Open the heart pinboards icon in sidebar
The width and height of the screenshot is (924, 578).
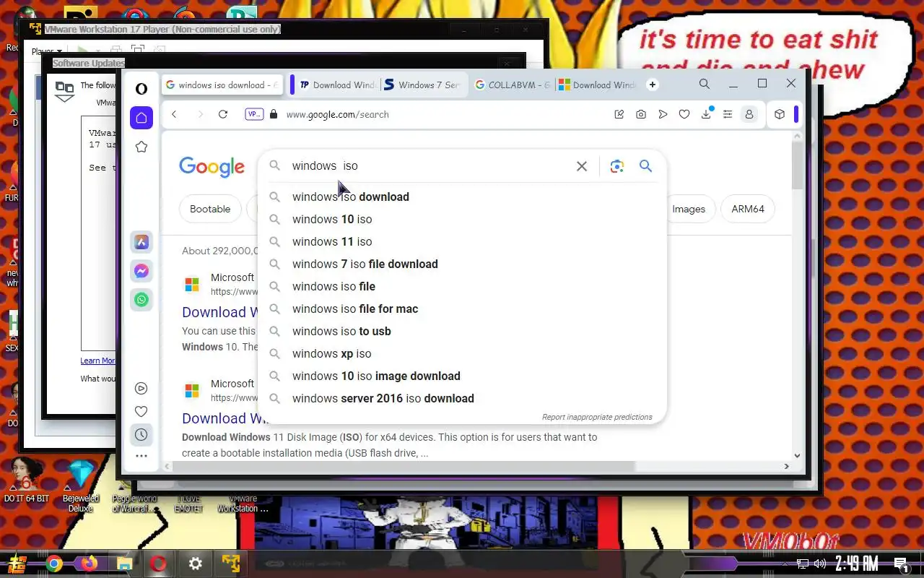click(141, 411)
